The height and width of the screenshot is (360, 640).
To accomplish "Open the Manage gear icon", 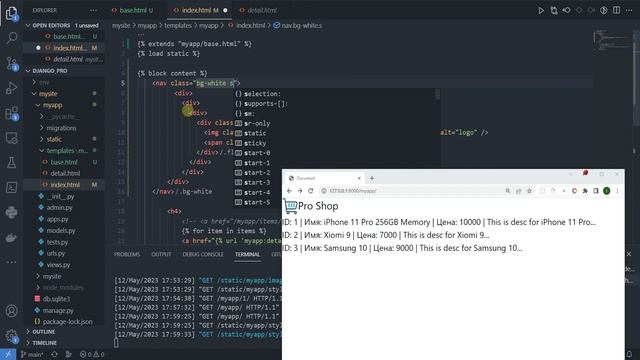I will (11, 336).
